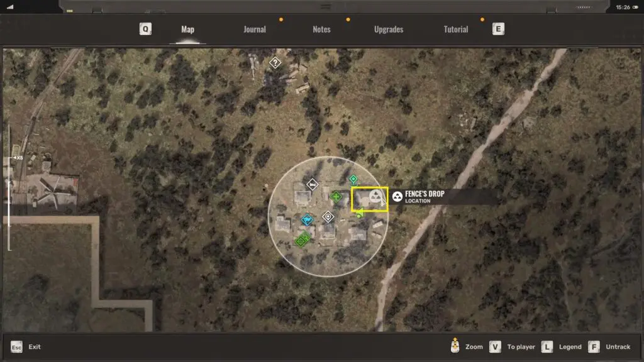This screenshot has width=644, height=362.
Task: Select the green medic cross marker
Action: [x=336, y=196]
